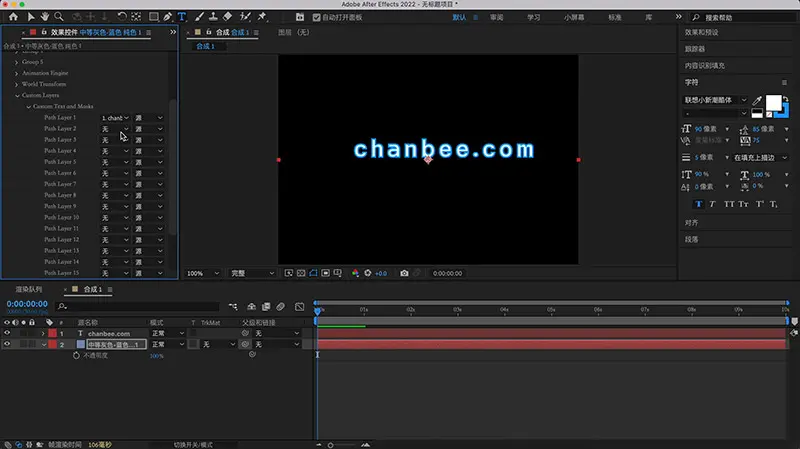The height and width of the screenshot is (449, 800).
Task: Switch to the Small Screen workspace
Action: [574, 17]
